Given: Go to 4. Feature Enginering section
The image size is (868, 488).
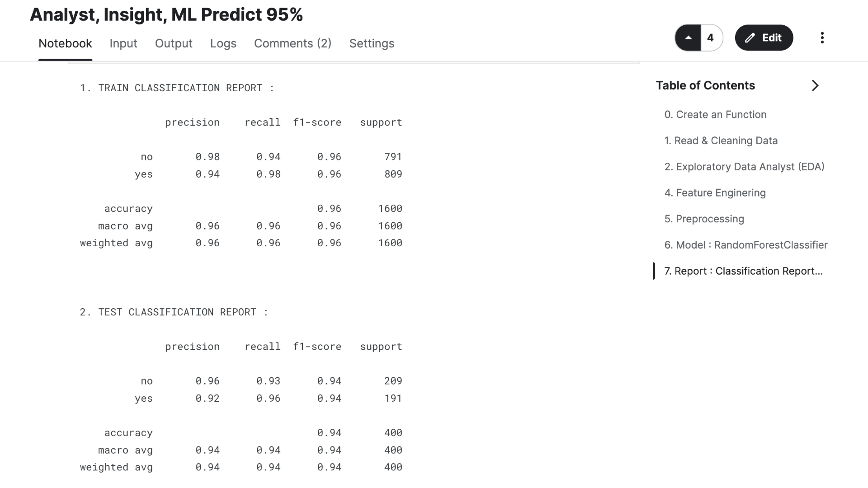Looking at the screenshot, I should [715, 193].
